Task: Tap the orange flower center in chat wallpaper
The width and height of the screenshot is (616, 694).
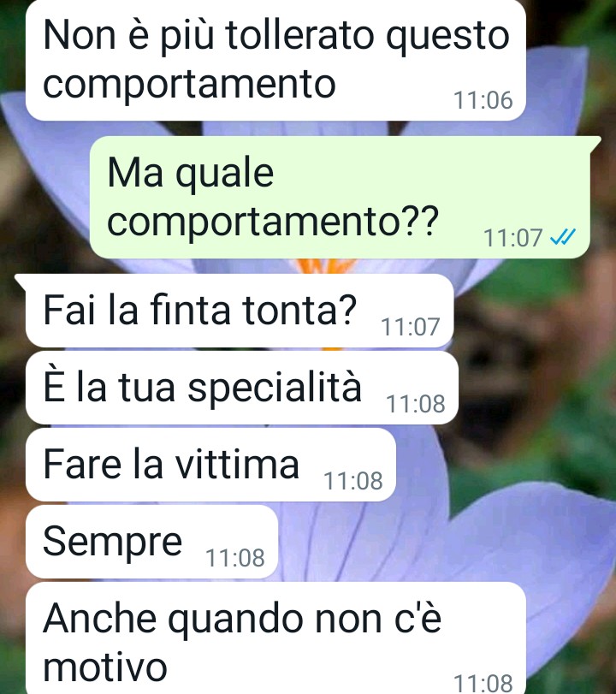Action: [x=326, y=265]
